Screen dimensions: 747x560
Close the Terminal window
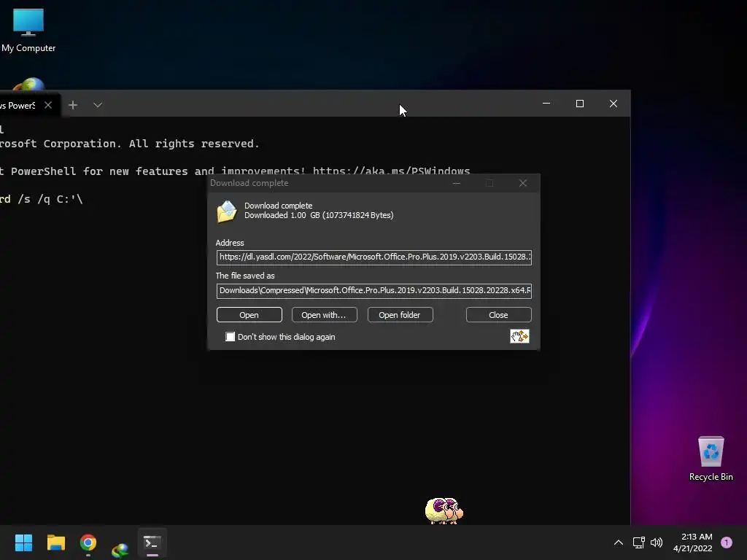pyautogui.click(x=613, y=104)
